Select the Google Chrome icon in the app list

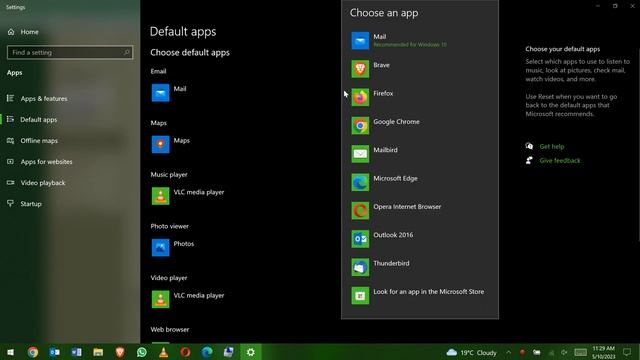(360, 126)
